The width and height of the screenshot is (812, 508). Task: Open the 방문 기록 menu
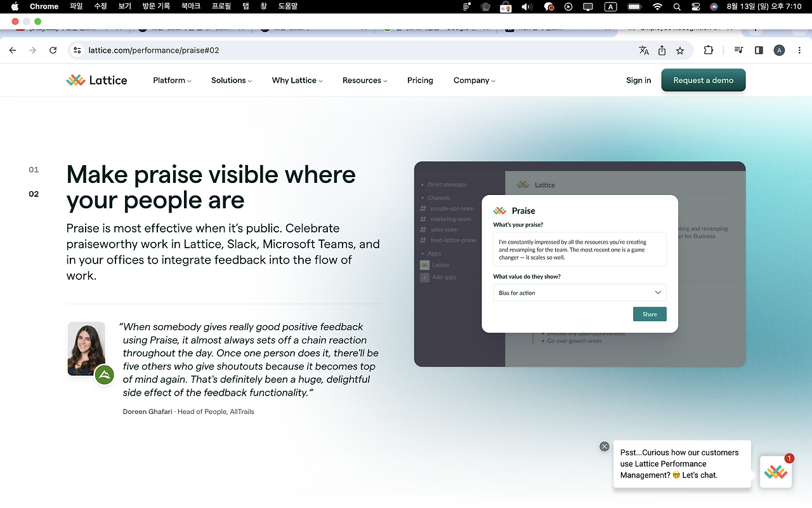tap(156, 6)
